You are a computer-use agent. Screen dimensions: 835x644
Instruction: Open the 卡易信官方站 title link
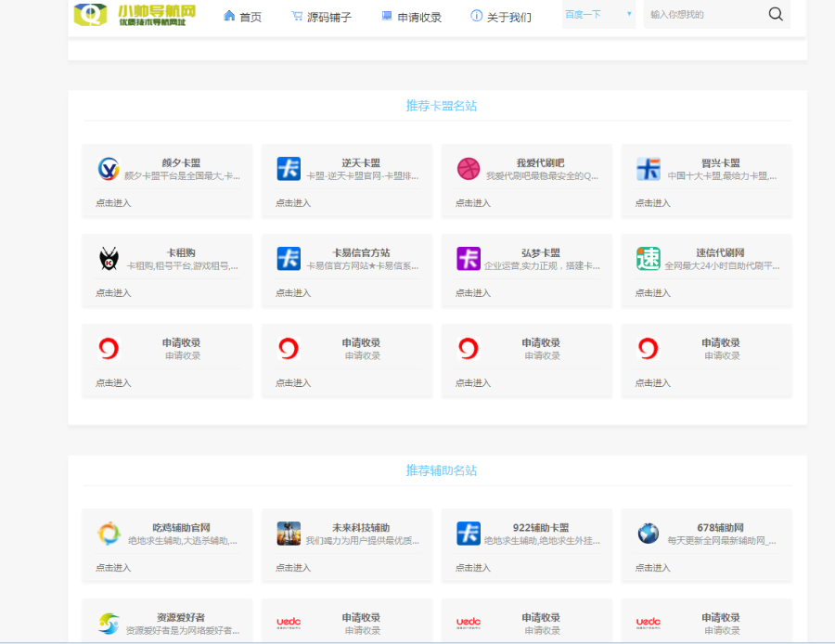361,253
